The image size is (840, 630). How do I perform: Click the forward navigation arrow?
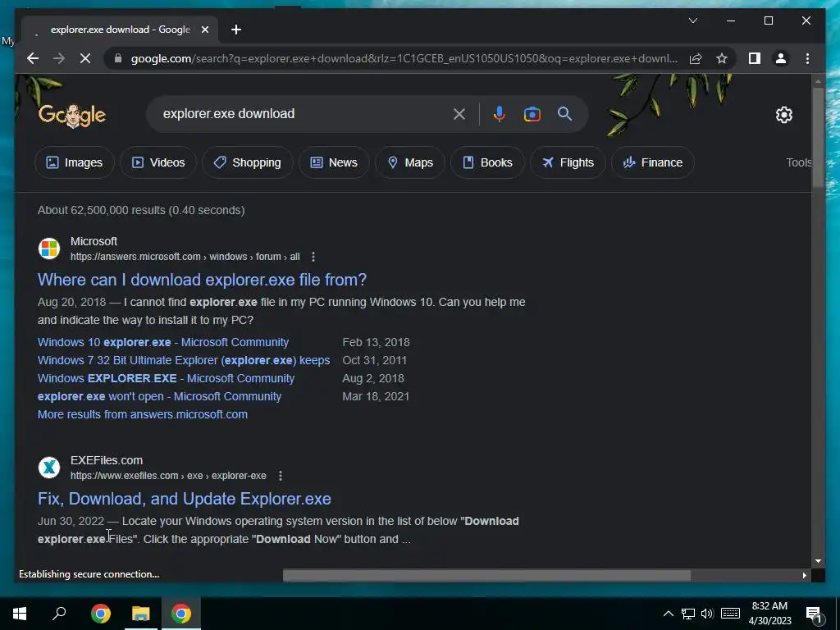point(59,58)
